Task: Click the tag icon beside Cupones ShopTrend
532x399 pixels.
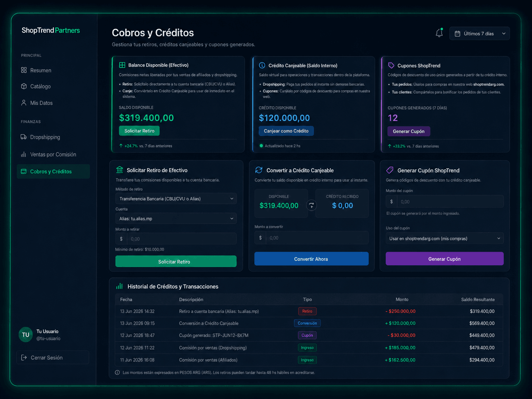Action: pyautogui.click(x=391, y=65)
